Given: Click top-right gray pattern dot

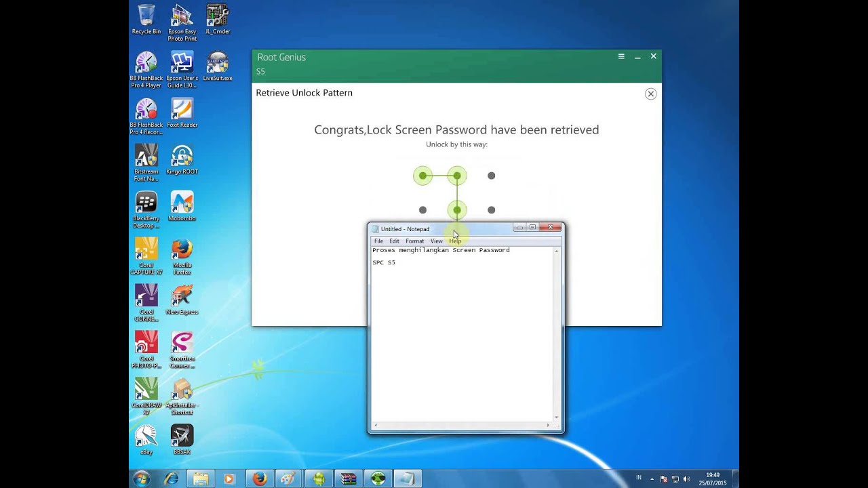Looking at the screenshot, I should [x=491, y=176].
